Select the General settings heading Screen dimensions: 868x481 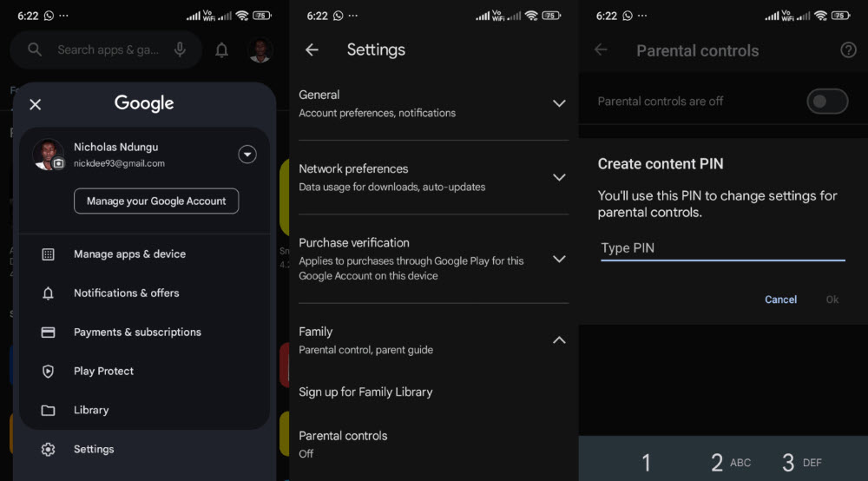click(x=319, y=95)
